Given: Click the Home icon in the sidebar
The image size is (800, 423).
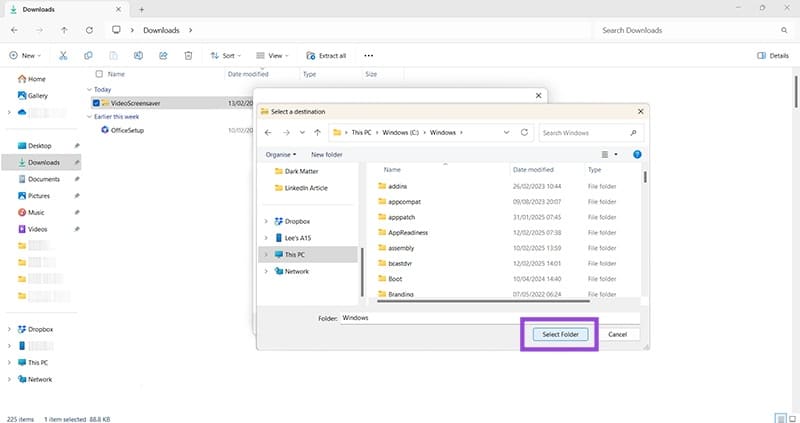Looking at the screenshot, I should 21,79.
